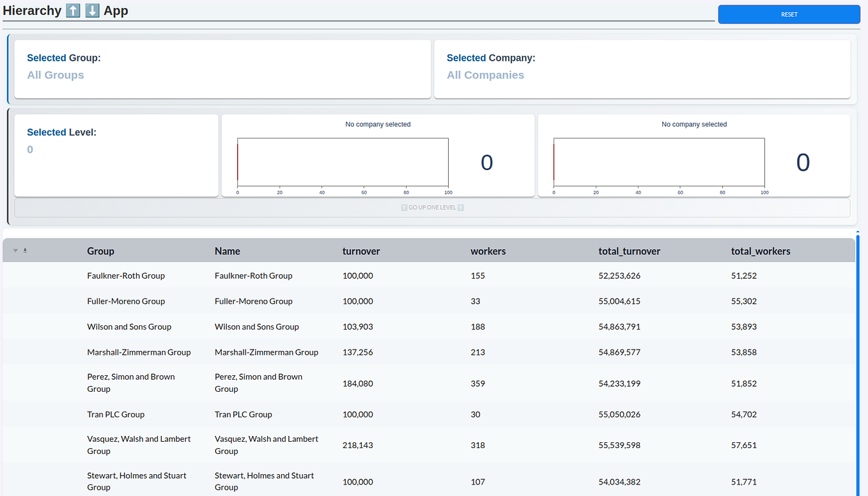The height and width of the screenshot is (496, 868).
Task: Sort by the turnover column header
Action: [x=361, y=251]
